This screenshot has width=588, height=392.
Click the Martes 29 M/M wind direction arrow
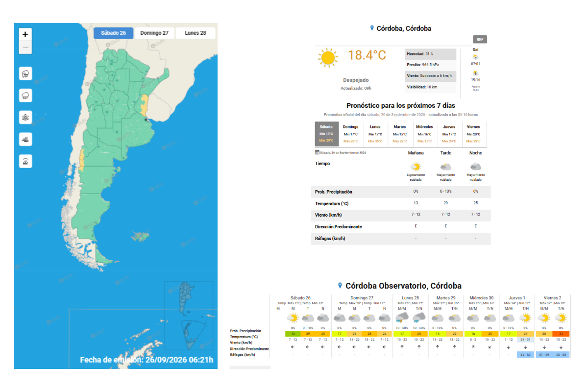[x=437, y=347]
